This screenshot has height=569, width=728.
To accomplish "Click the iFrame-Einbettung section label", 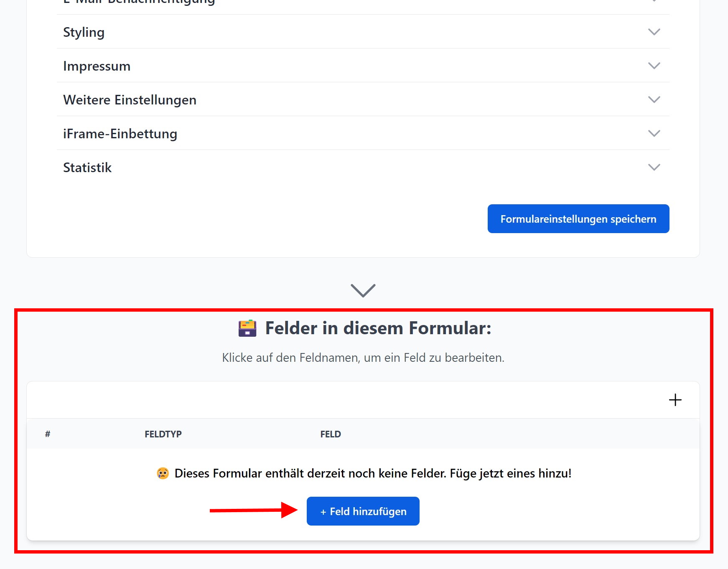I will 120,134.
